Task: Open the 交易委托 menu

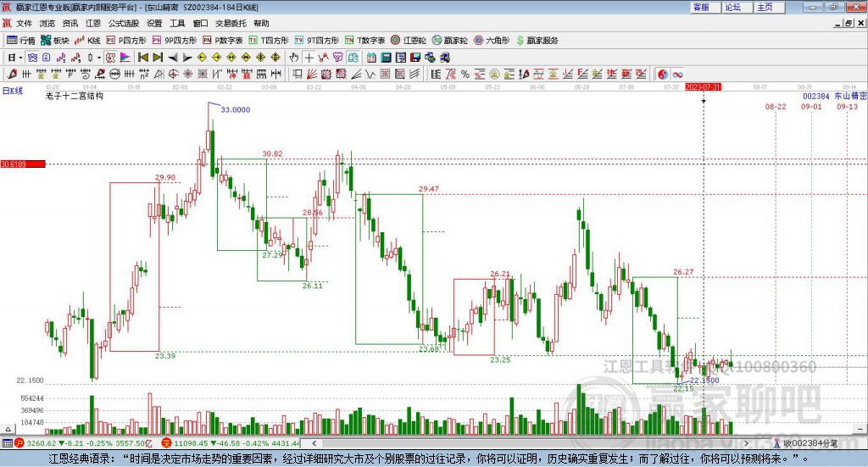Action: click(231, 23)
